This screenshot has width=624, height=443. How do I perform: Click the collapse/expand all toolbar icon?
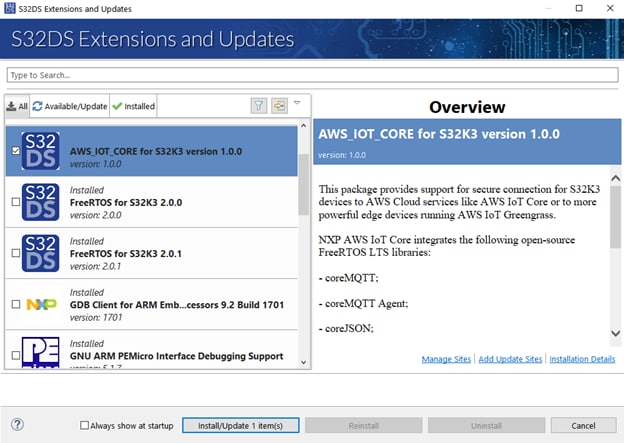pos(279,105)
